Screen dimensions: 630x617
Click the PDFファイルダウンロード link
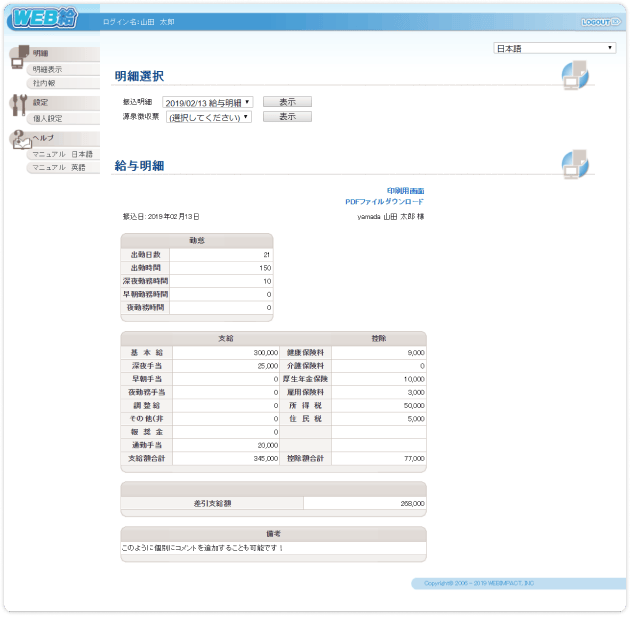click(x=384, y=201)
